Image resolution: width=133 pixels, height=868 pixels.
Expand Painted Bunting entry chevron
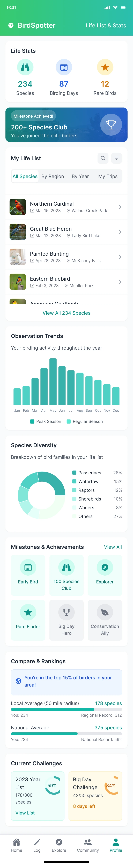tap(120, 257)
